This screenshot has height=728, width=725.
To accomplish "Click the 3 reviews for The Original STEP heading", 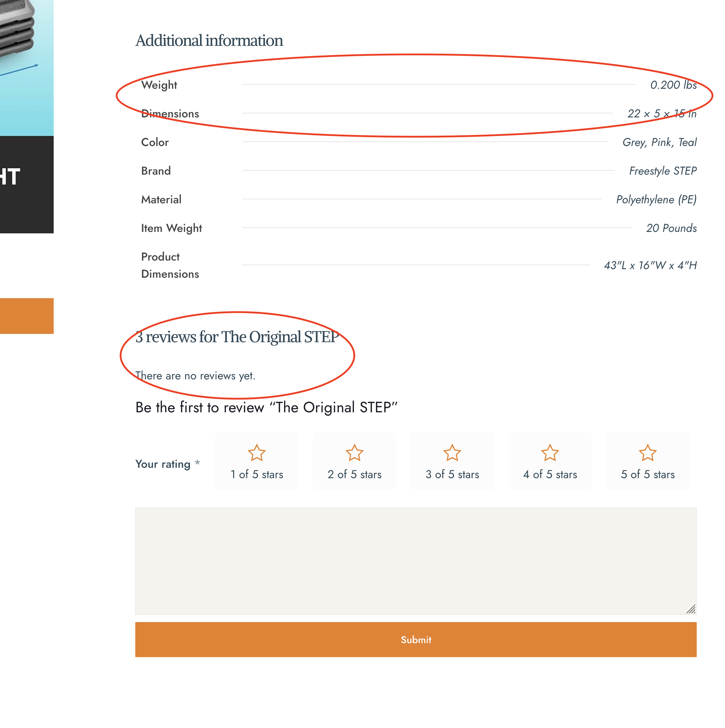I will point(237,337).
